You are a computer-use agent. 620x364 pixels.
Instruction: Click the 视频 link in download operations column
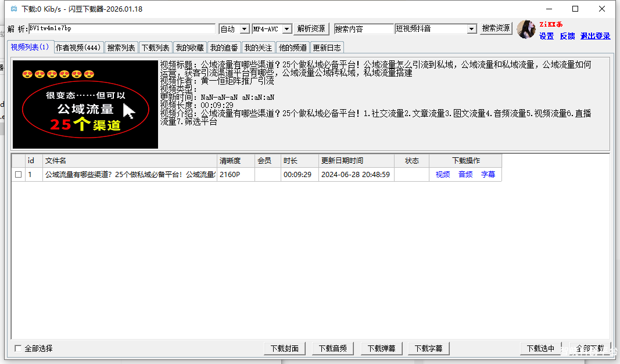(x=442, y=174)
